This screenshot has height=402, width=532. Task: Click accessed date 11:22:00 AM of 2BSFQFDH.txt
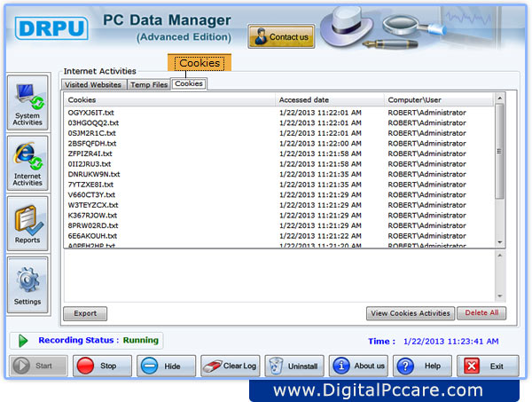[x=320, y=143]
